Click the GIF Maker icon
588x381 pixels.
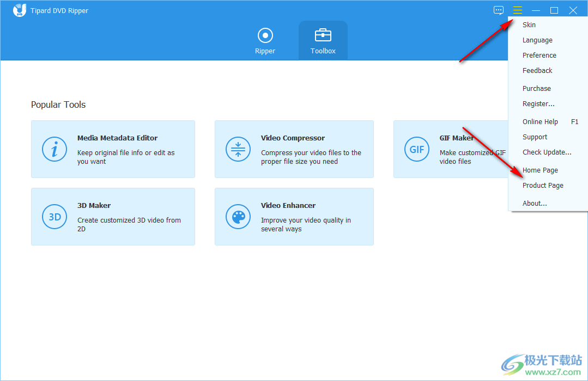click(417, 149)
